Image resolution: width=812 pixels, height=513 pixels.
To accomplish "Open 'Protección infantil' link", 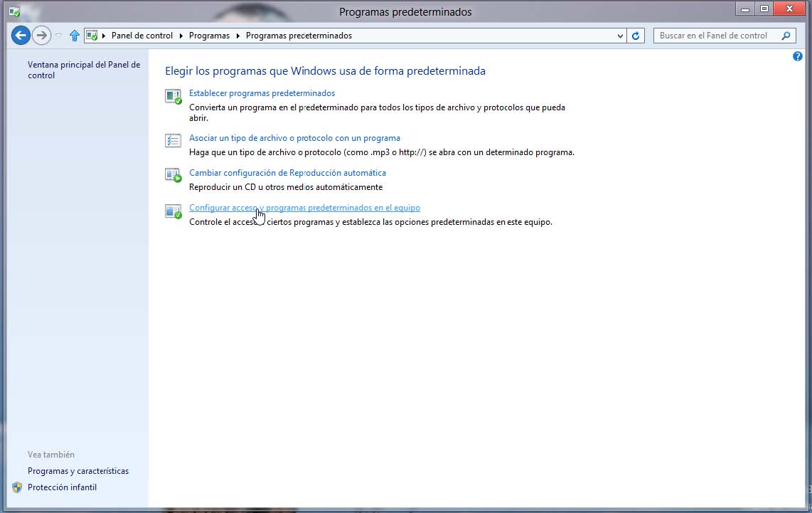I will tap(62, 487).
